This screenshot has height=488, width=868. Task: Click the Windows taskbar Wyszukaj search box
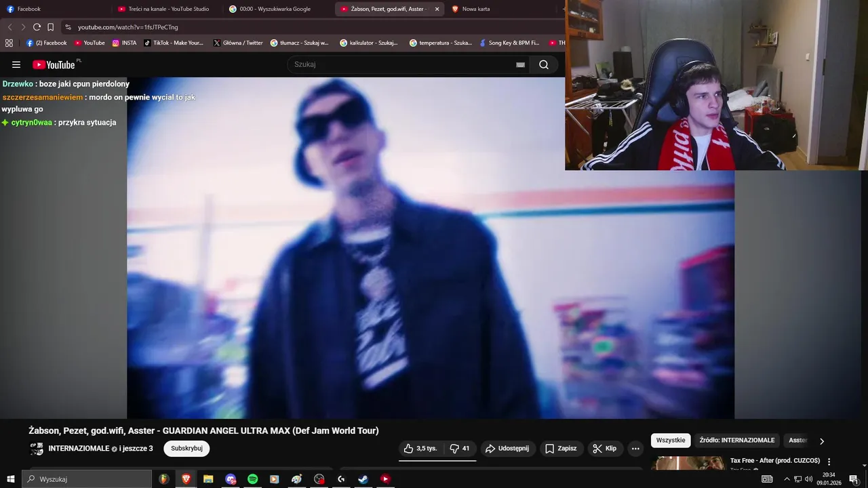87,479
